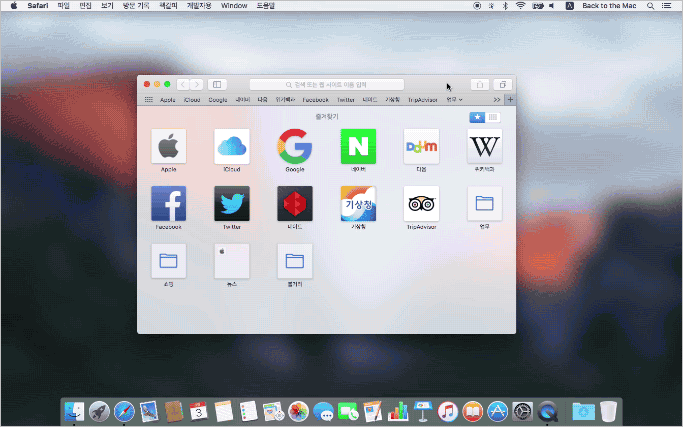Open Facebook link in favorites bar
This screenshot has width=683, height=427.
[x=315, y=100]
